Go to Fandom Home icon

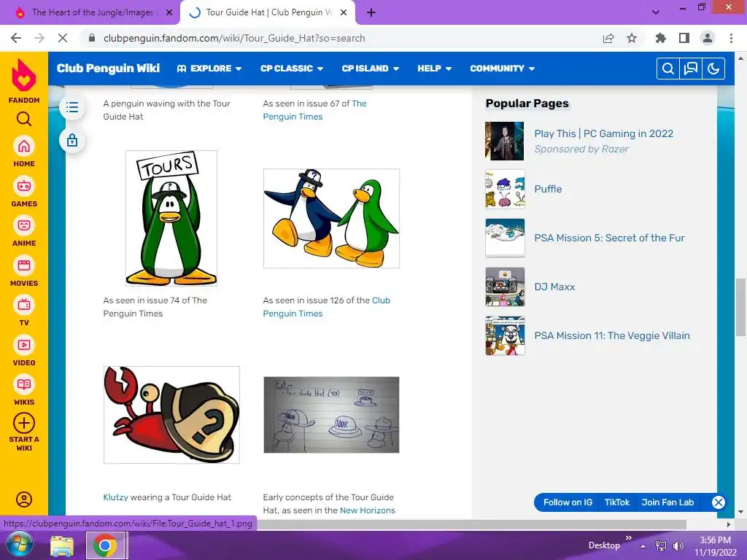click(x=24, y=146)
